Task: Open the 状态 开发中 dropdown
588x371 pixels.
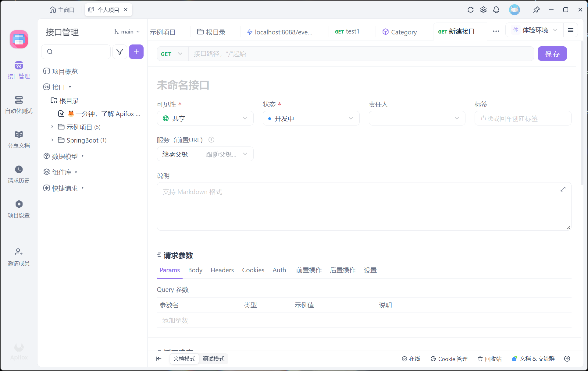Action: pos(311,118)
